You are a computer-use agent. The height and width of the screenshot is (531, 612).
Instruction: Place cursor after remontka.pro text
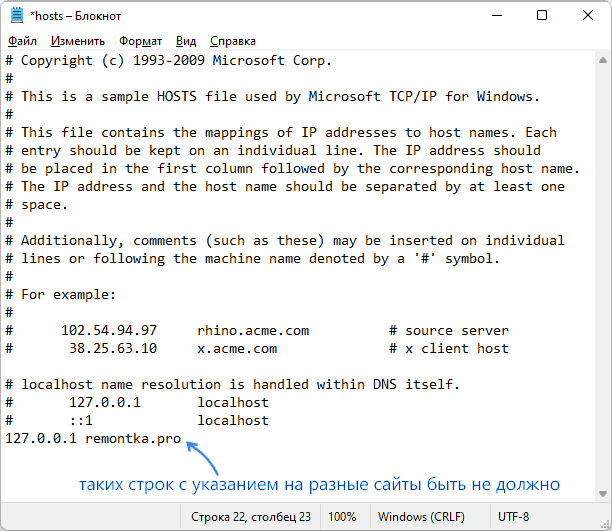(x=182, y=438)
